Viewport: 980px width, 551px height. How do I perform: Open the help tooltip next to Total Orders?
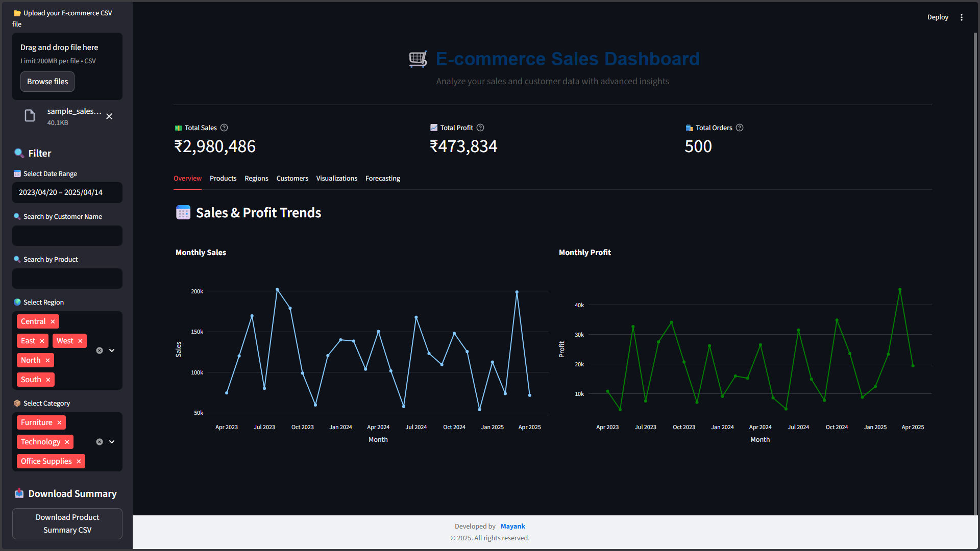[739, 128]
